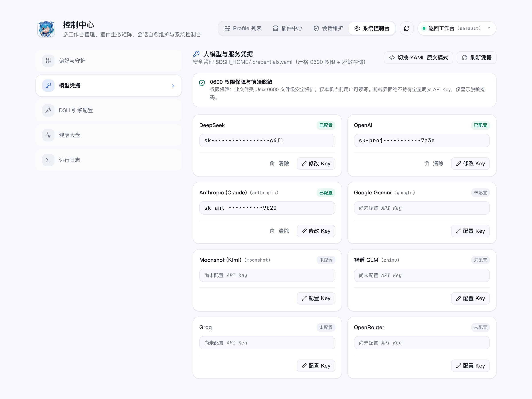532x399 pixels.
Task: Open the 会话维护 tab
Action: pyautogui.click(x=328, y=28)
